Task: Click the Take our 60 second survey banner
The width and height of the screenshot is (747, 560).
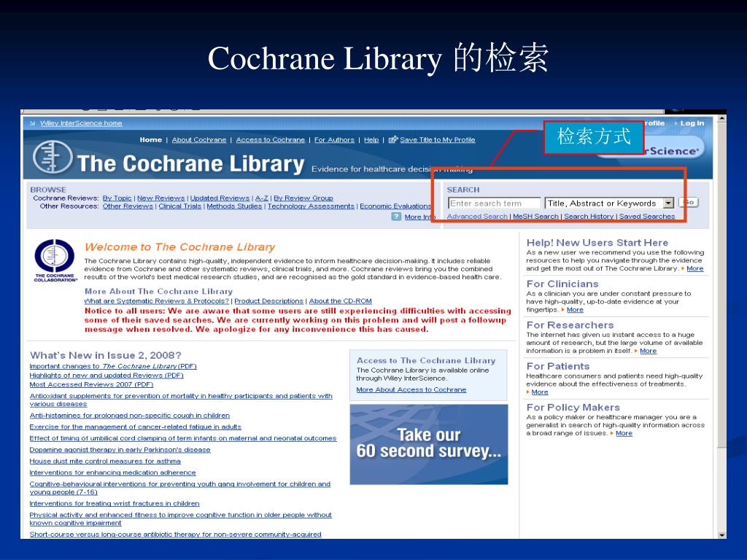Action: click(x=429, y=444)
